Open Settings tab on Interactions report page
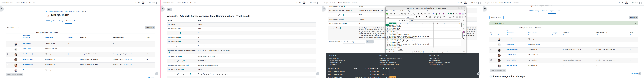The image size is (644, 78). (545, 11)
